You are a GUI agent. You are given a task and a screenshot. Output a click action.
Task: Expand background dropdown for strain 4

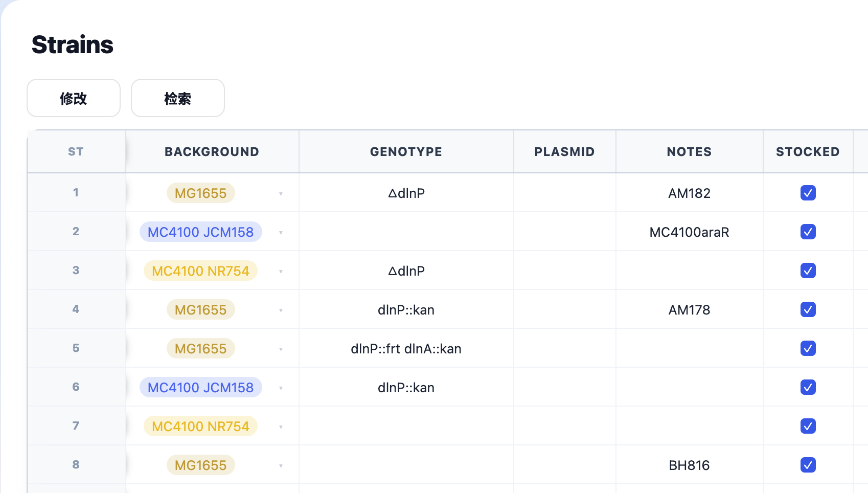click(281, 310)
